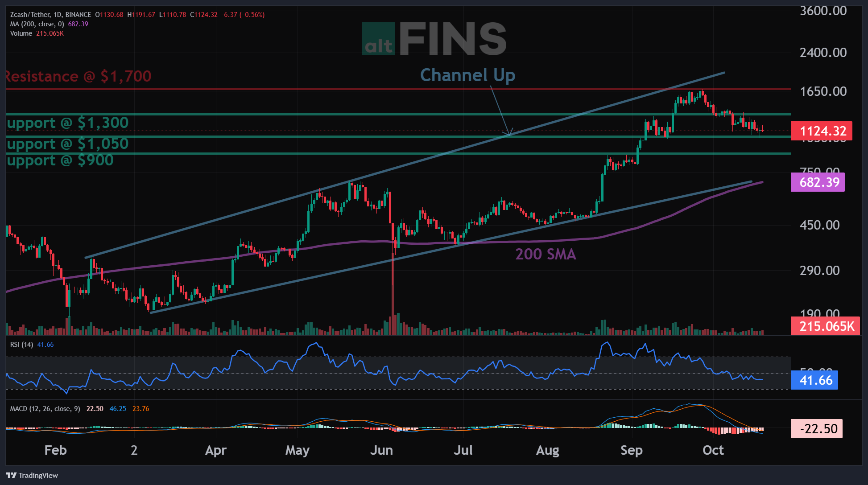Image resolution: width=868 pixels, height=485 pixels.
Task: Click the 215.065K volume tag
Action: tap(825, 326)
